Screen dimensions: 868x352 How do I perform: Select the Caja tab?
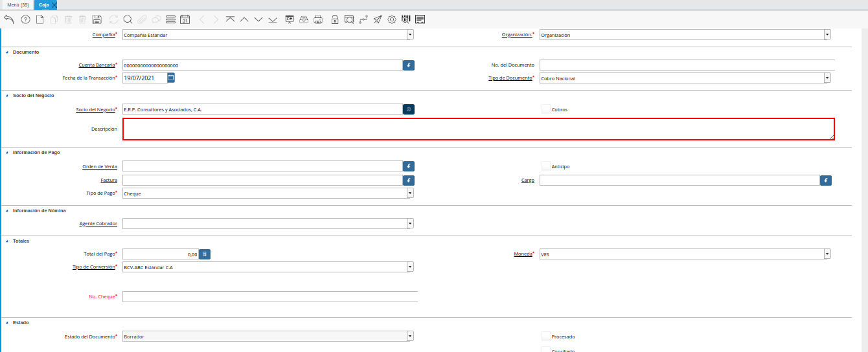(x=44, y=5)
